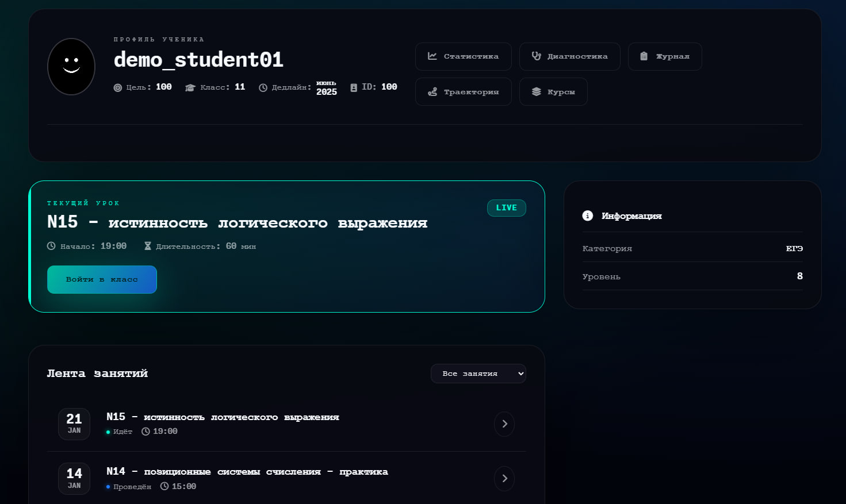
Task: Click the Статистика chart icon
Action: tap(432, 56)
